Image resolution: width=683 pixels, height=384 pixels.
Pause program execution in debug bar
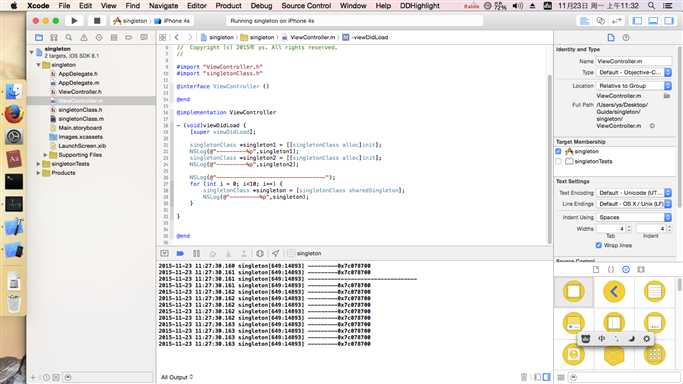tap(196, 253)
